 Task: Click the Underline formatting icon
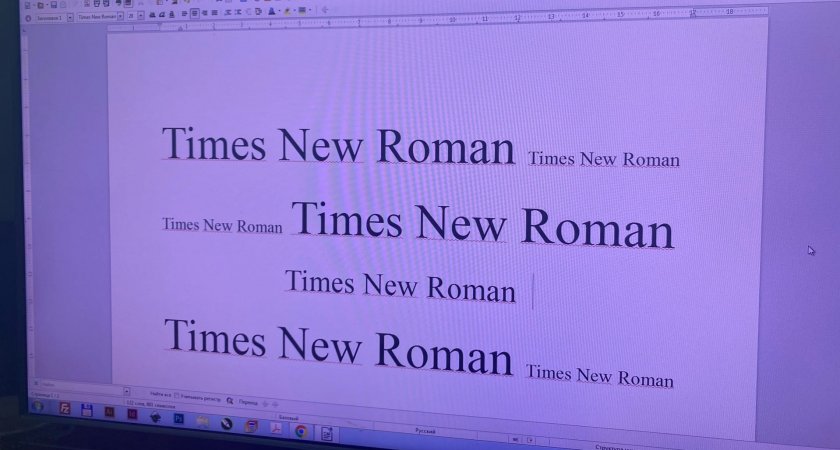pyautogui.click(x=171, y=14)
